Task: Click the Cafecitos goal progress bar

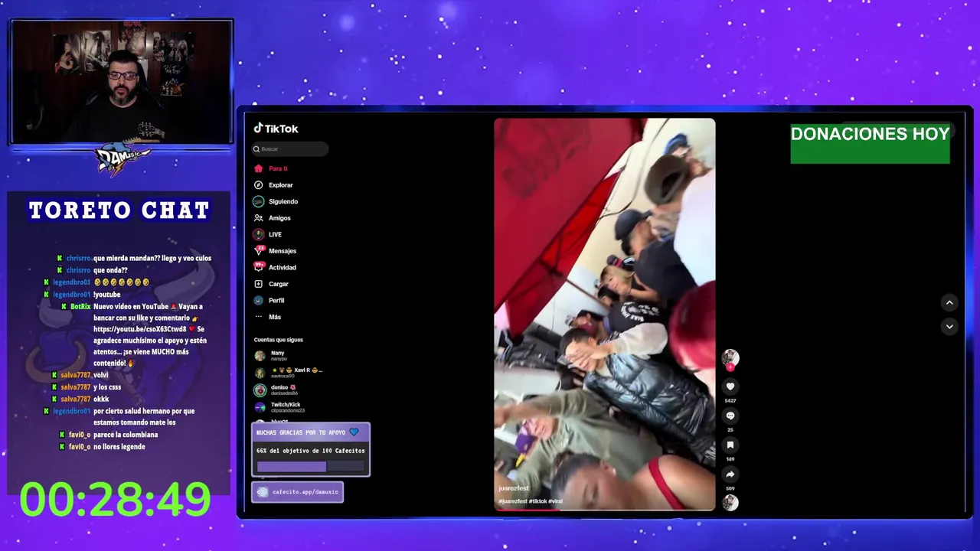Action: pyautogui.click(x=310, y=466)
